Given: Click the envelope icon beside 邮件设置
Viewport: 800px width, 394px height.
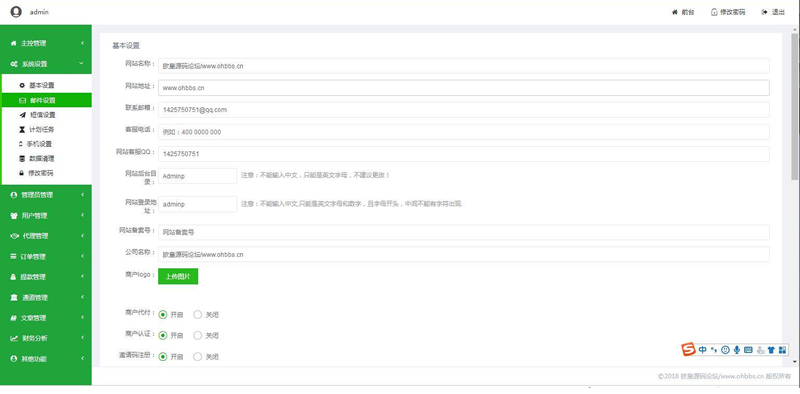Looking at the screenshot, I should (22, 100).
